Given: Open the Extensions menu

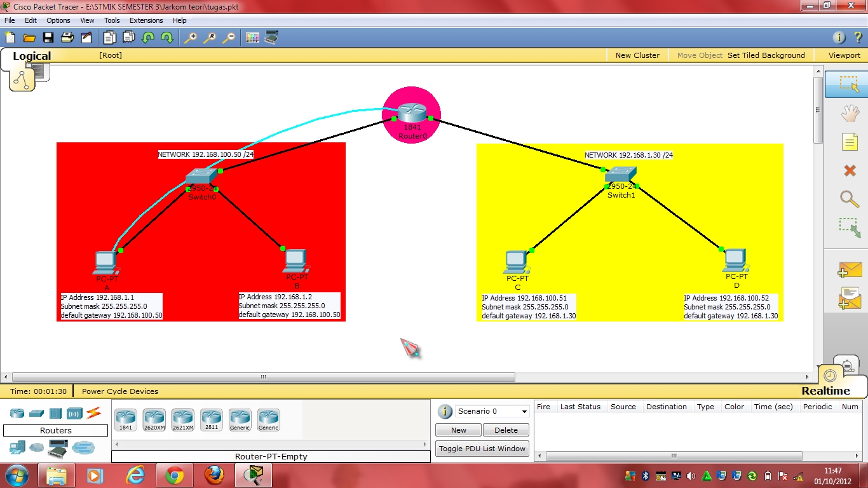Looking at the screenshot, I should click(146, 20).
